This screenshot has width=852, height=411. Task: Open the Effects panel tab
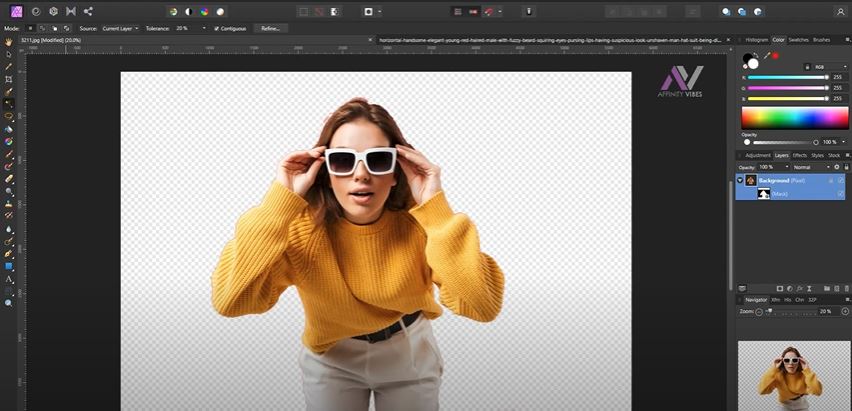(x=799, y=155)
